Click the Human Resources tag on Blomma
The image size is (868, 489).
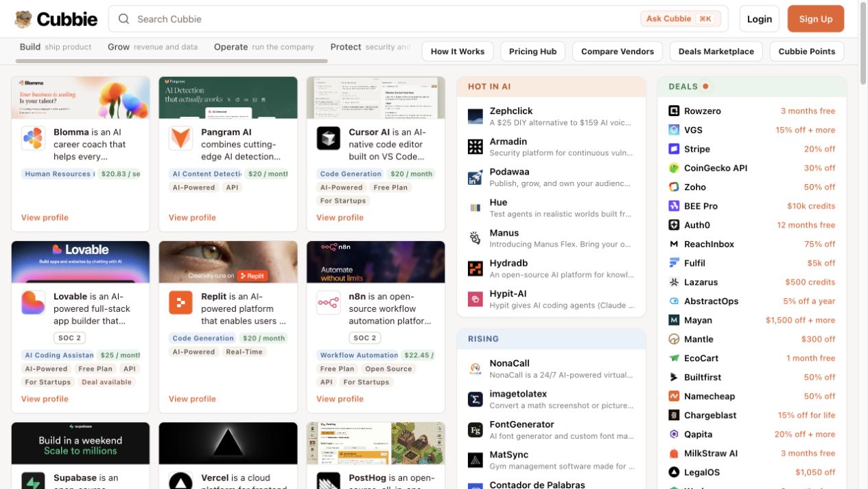(58, 174)
